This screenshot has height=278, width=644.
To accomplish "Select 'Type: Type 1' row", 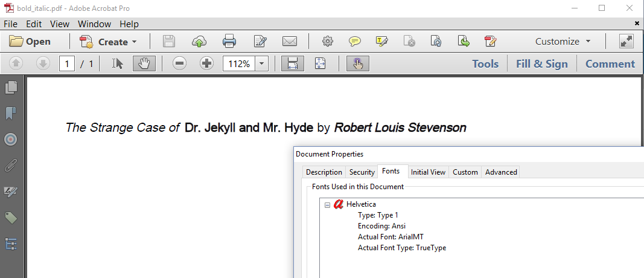I will 378,215.
